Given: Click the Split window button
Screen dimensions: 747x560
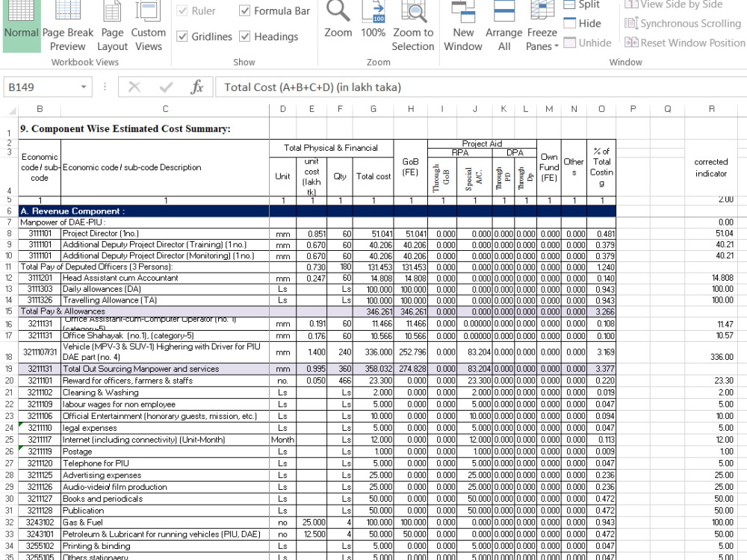Looking at the screenshot, I should click(x=581, y=4).
